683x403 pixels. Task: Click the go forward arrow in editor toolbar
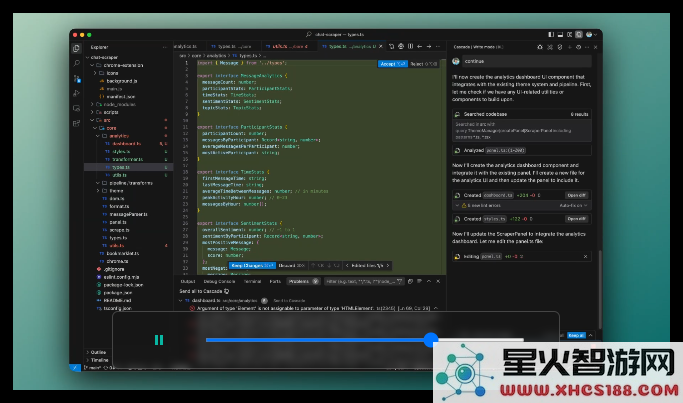pyautogui.click(x=429, y=46)
